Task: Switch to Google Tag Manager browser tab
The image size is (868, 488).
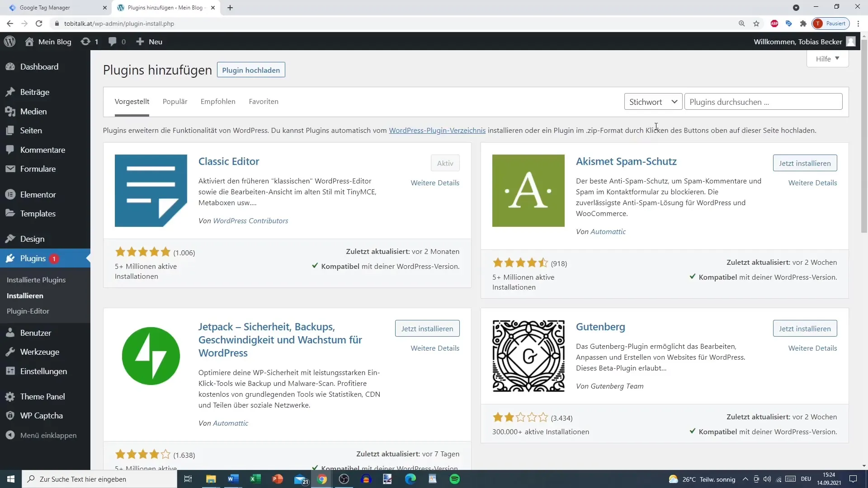Action: [x=55, y=8]
